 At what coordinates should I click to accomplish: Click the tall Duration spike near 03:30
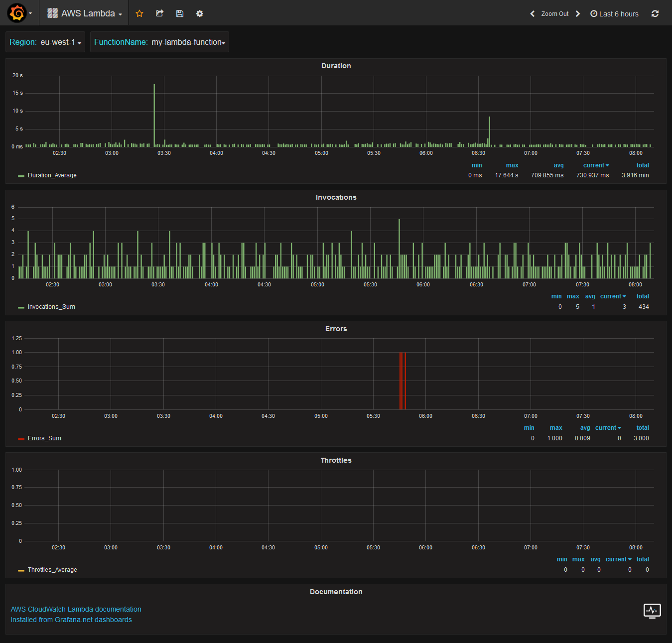[154, 115]
